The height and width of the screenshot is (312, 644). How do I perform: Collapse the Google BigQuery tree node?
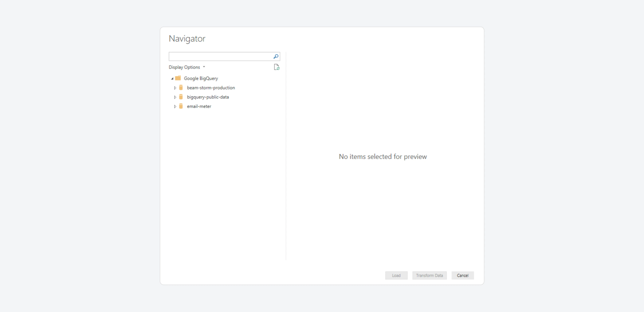coord(172,79)
